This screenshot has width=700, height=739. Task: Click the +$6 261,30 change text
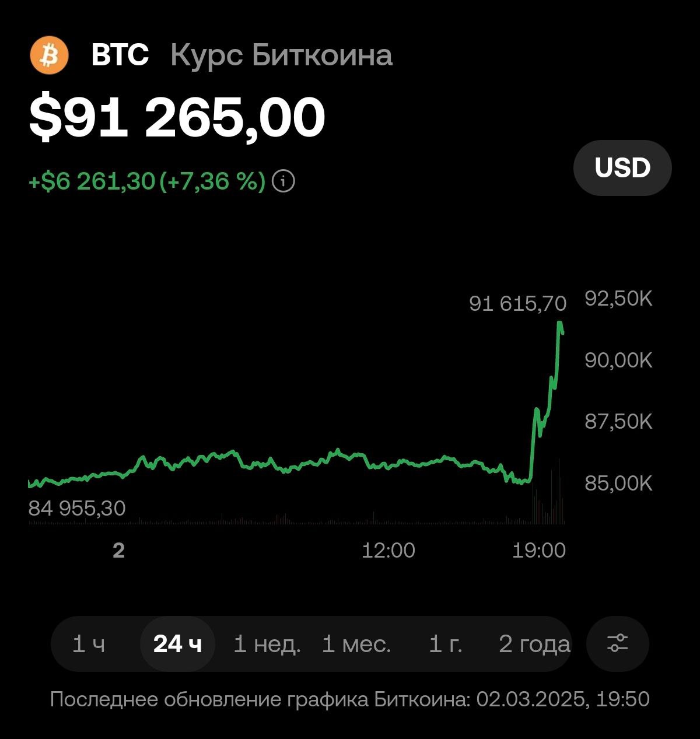pyautogui.click(x=92, y=181)
